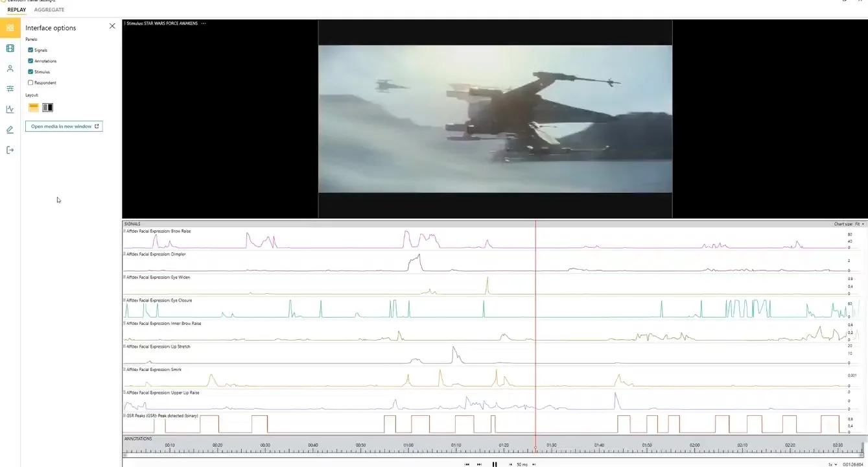Image resolution: width=868 pixels, height=467 pixels.
Task: Pause the replay playback
Action: [495, 464]
